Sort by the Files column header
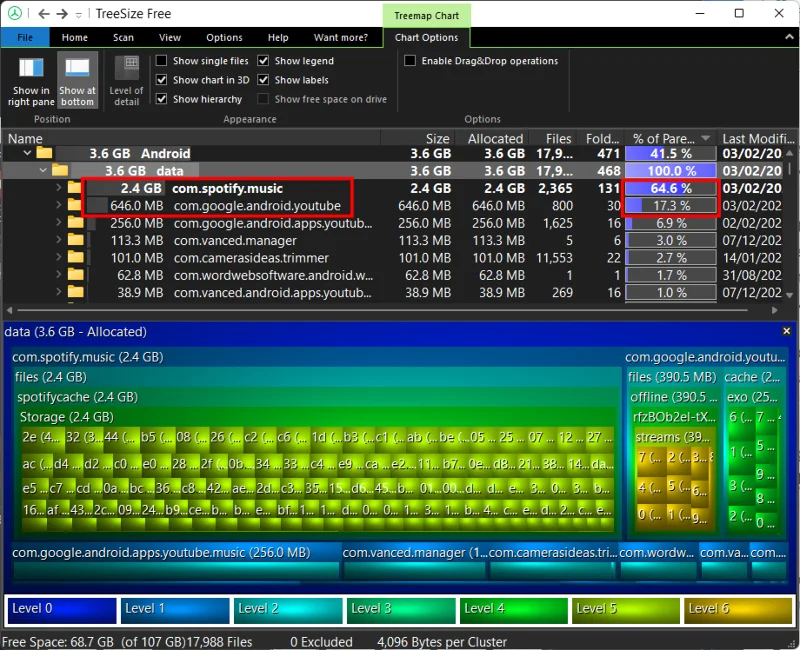Viewport: 800px width, 650px height. pyautogui.click(x=555, y=138)
